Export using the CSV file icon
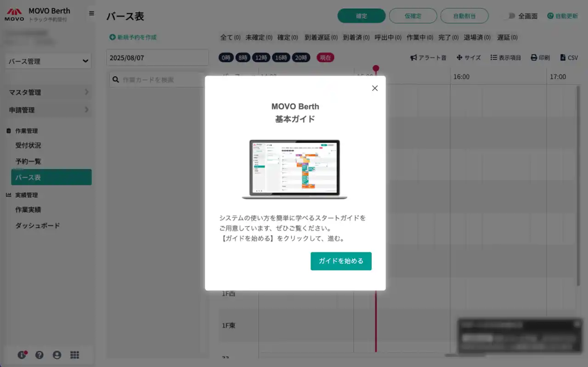Viewport: 588px width, 367px height. click(x=563, y=57)
